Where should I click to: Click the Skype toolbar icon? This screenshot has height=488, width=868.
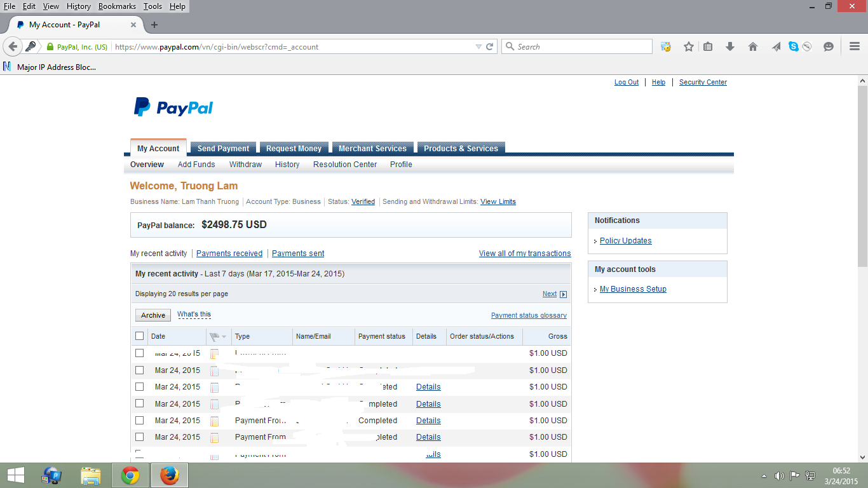pos(794,46)
